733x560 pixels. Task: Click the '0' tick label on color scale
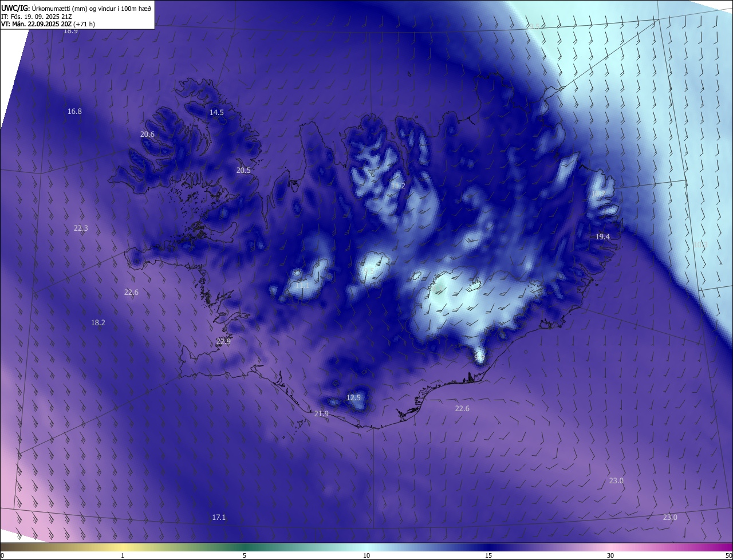click(2, 555)
